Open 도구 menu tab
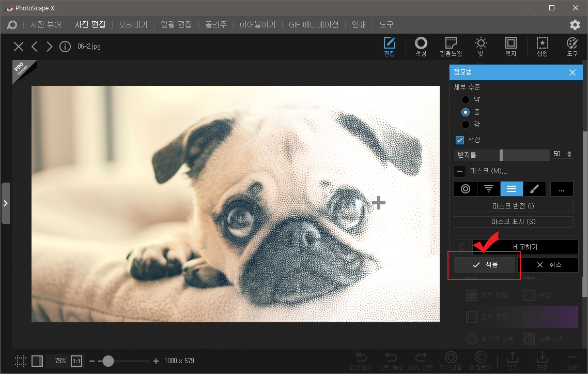The image size is (588, 374). pos(386,25)
